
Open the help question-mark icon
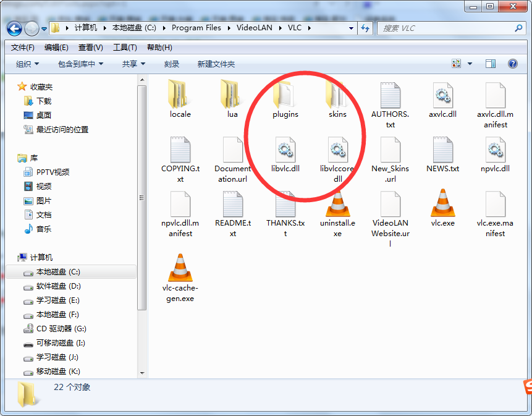(x=513, y=64)
